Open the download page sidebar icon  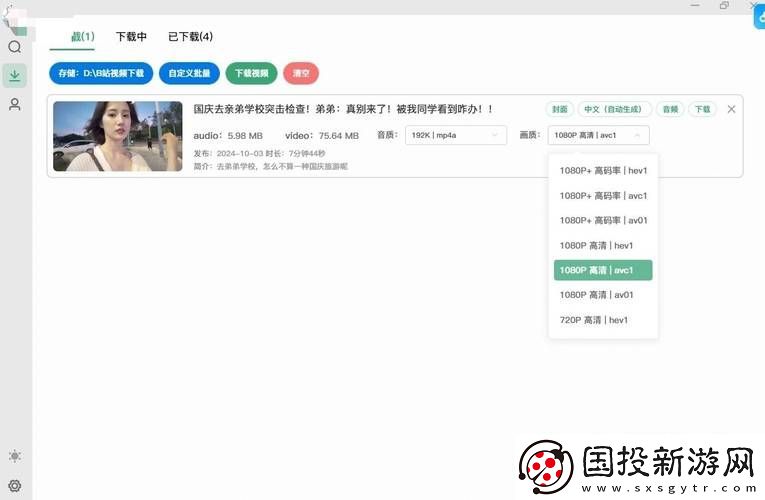15,76
